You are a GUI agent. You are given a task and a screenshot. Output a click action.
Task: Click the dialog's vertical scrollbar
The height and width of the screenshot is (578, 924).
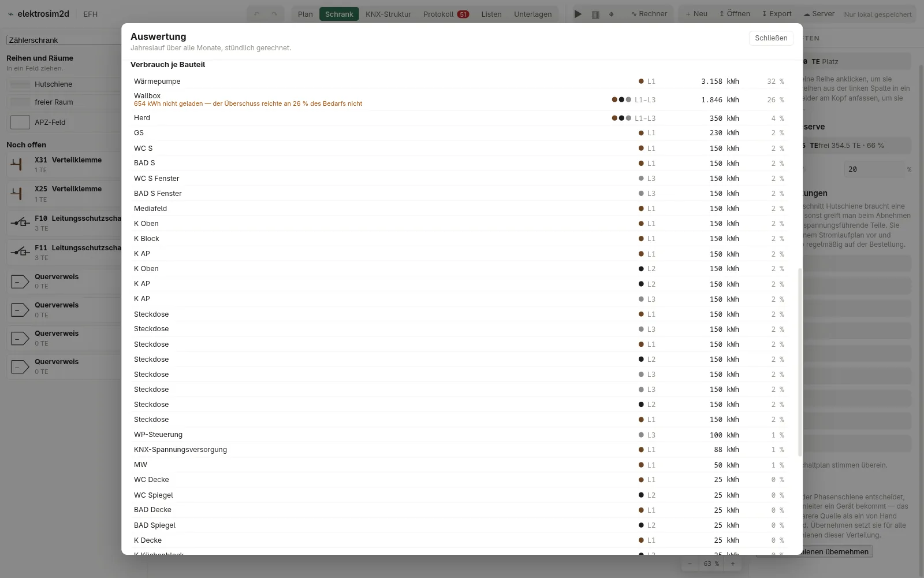[x=800, y=361]
